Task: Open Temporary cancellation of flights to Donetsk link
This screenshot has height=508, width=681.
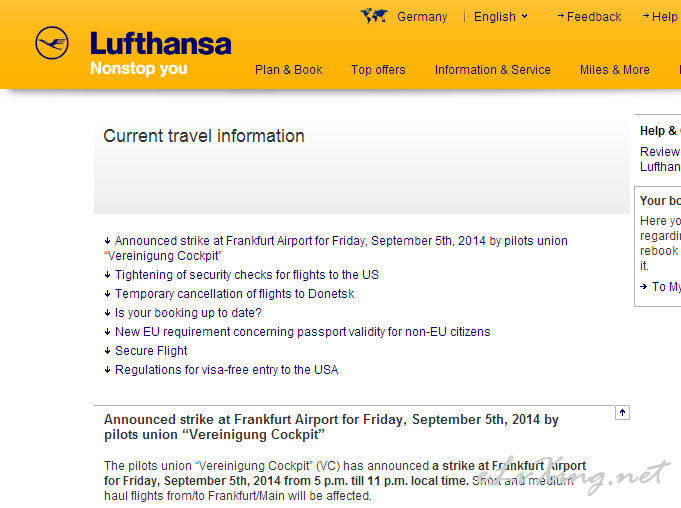Action: pyautogui.click(x=235, y=294)
